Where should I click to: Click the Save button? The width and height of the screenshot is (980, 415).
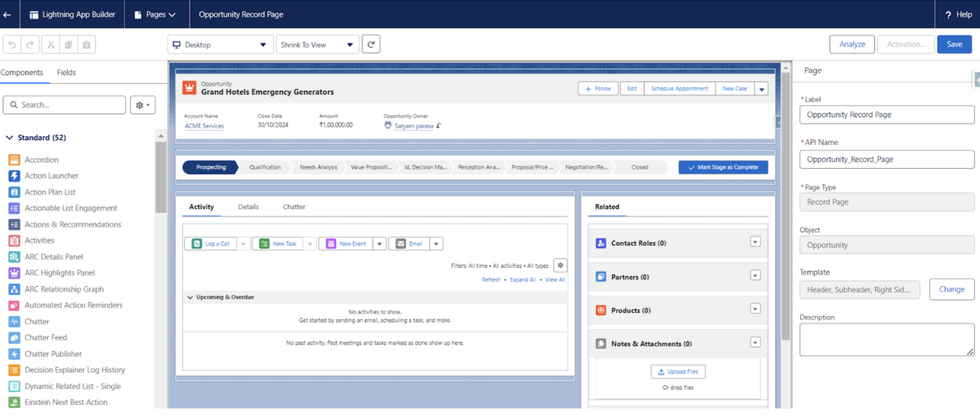(x=954, y=44)
